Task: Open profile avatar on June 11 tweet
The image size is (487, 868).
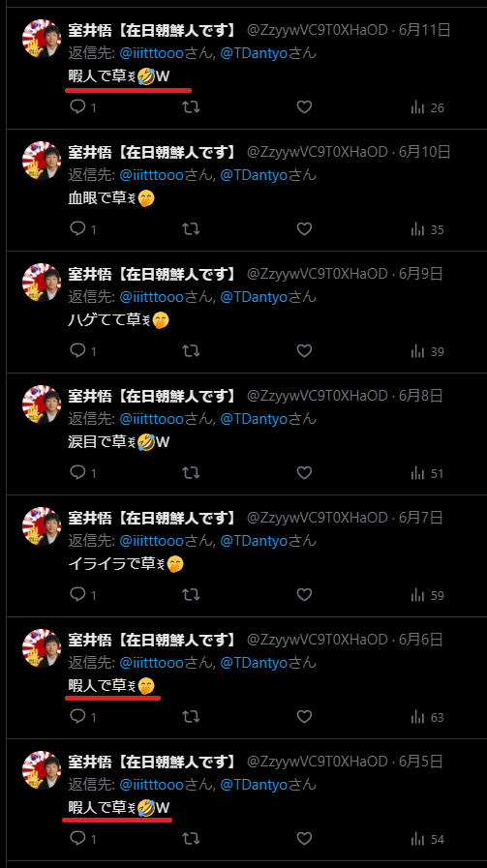Action: coord(42,38)
